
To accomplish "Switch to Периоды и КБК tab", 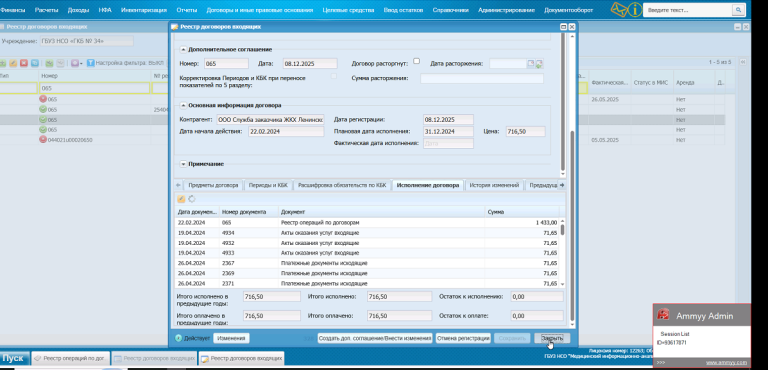I will click(268, 185).
